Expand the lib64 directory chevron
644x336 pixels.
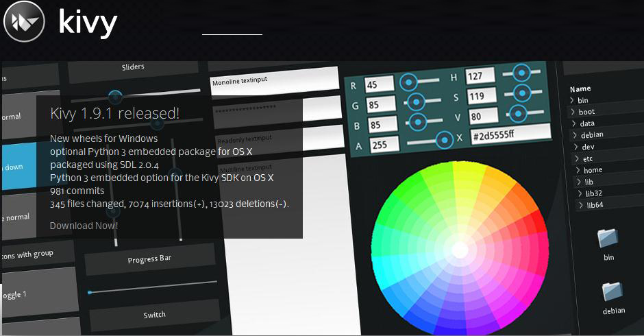[x=581, y=205]
